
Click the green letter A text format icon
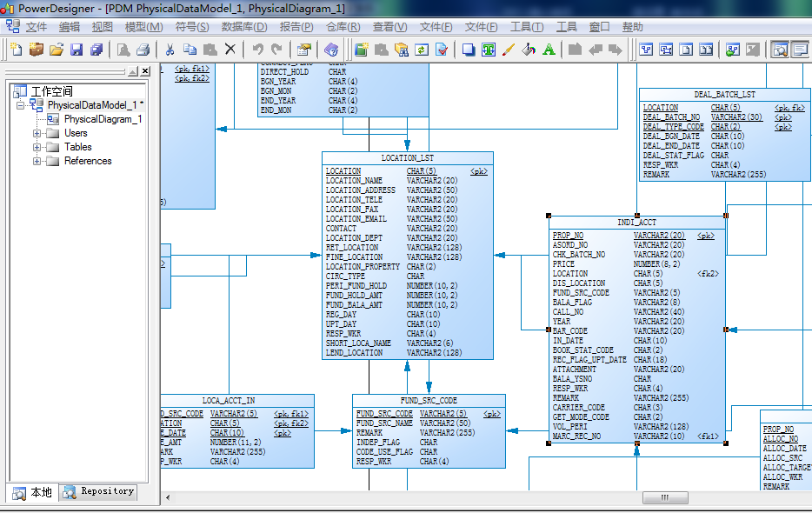pos(549,50)
